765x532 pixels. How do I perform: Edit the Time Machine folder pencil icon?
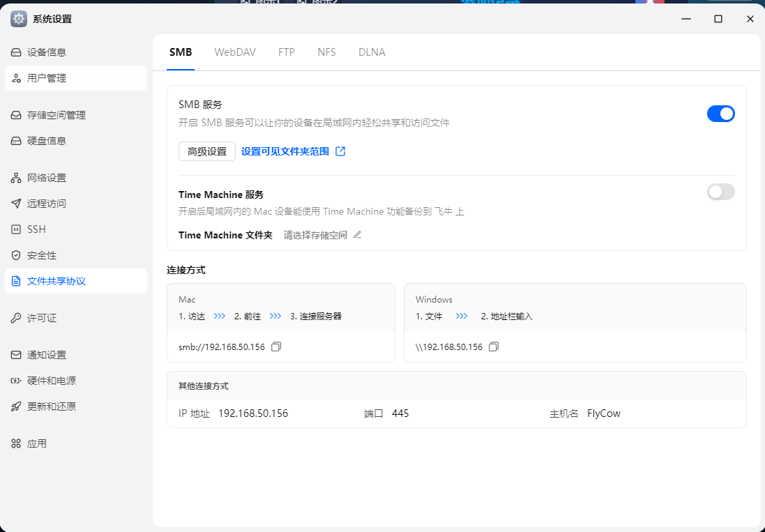point(358,235)
